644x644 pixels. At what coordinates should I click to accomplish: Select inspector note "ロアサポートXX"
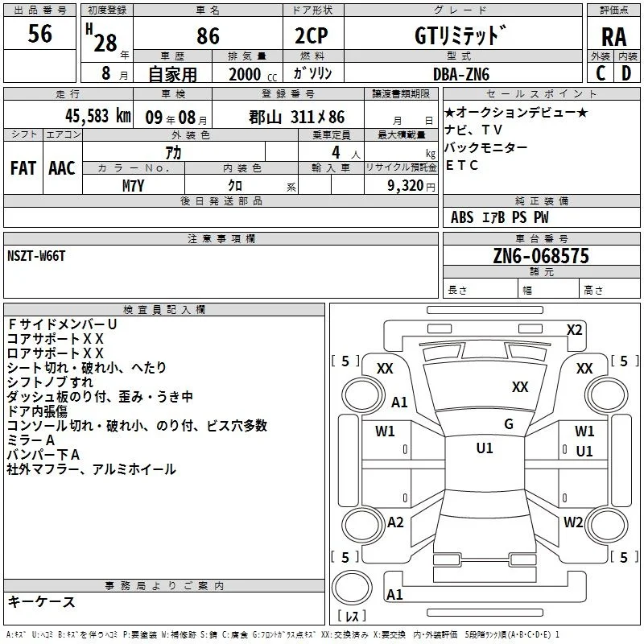pyautogui.click(x=56, y=353)
